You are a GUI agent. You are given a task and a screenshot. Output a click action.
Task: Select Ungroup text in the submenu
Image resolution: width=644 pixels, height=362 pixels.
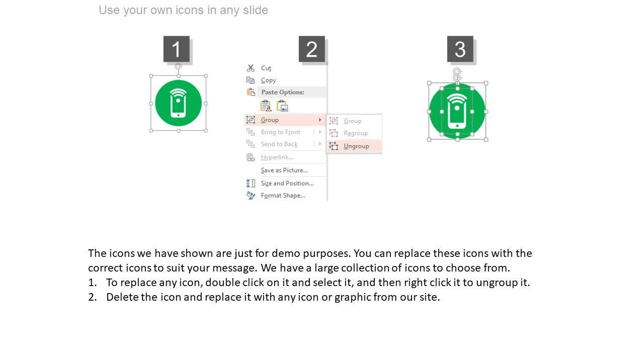(356, 146)
